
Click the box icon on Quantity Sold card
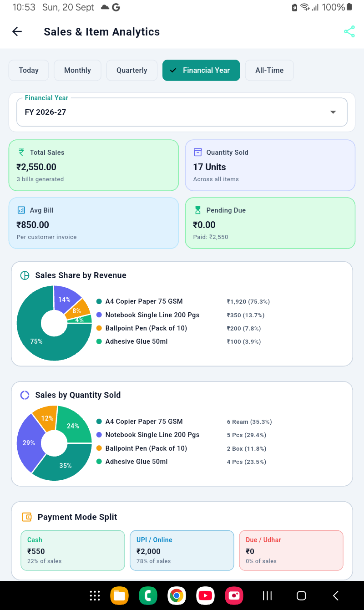197,152
